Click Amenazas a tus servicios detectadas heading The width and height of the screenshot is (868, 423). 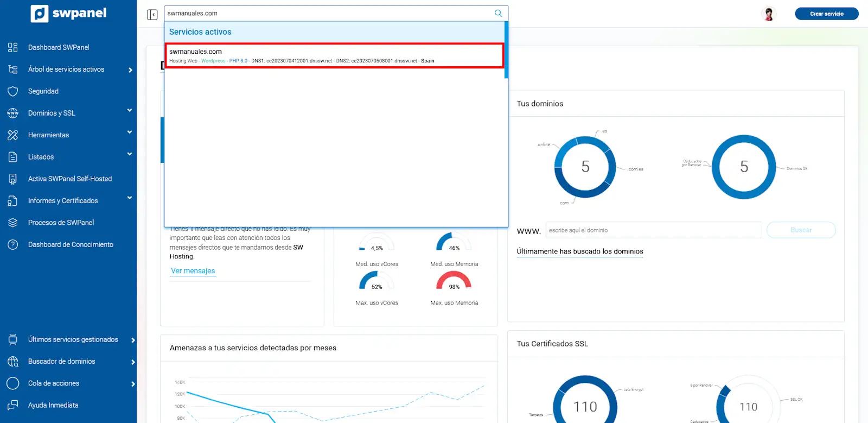click(253, 348)
